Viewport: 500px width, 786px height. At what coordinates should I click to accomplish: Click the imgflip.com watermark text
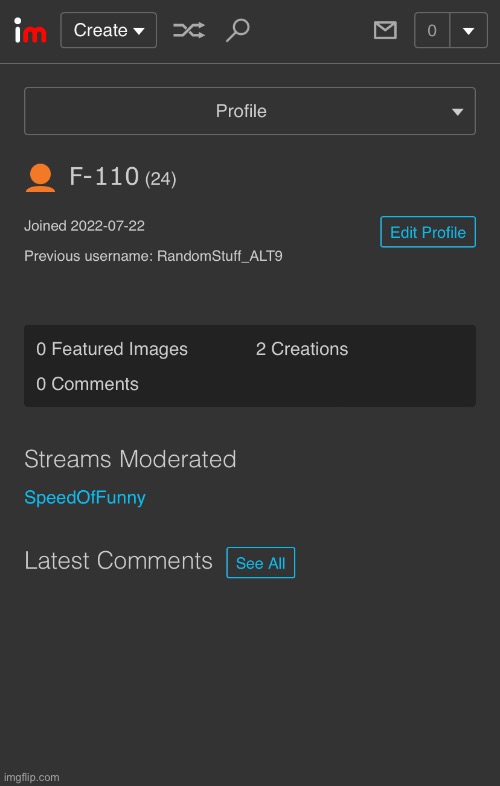[x=32, y=777]
